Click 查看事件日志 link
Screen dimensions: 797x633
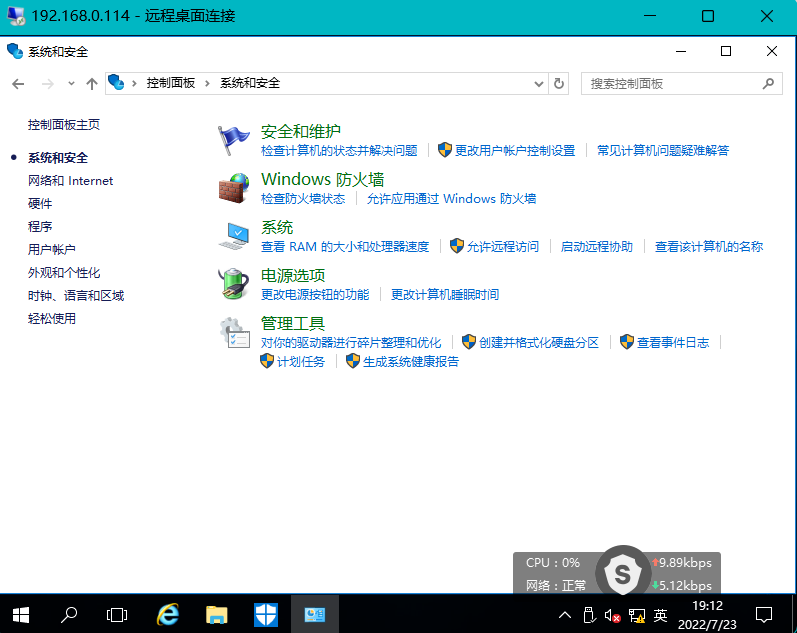(x=673, y=342)
